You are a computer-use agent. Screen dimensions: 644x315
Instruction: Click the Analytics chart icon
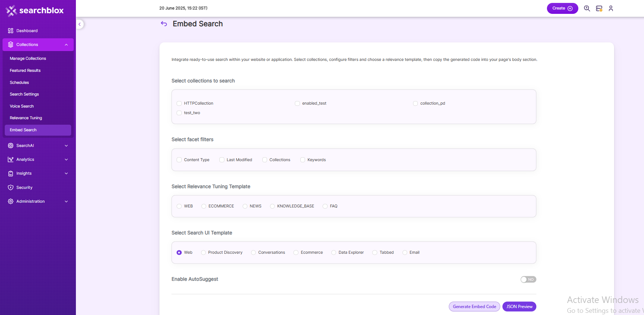coord(11,159)
